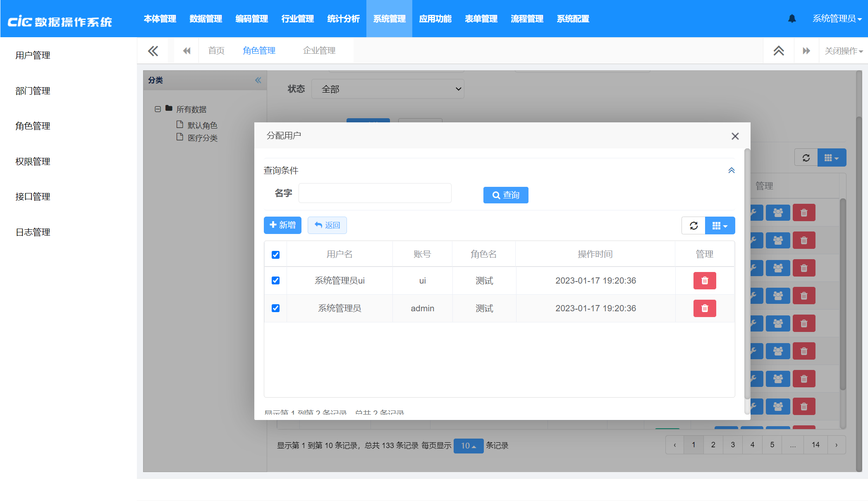Screen dimensions: 868x501
Task: Focus the 名字 input field
Action: [x=375, y=193]
